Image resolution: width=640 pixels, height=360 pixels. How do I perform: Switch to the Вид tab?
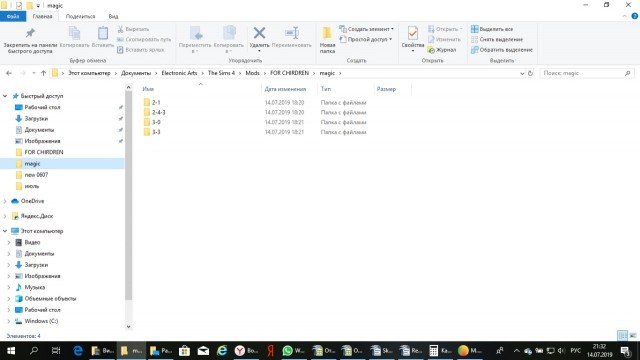pyautogui.click(x=113, y=16)
